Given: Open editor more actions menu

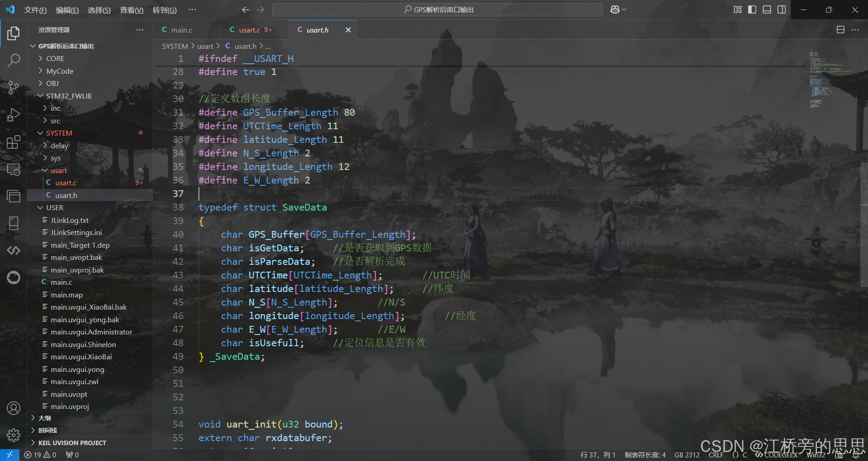Looking at the screenshot, I should [x=855, y=30].
